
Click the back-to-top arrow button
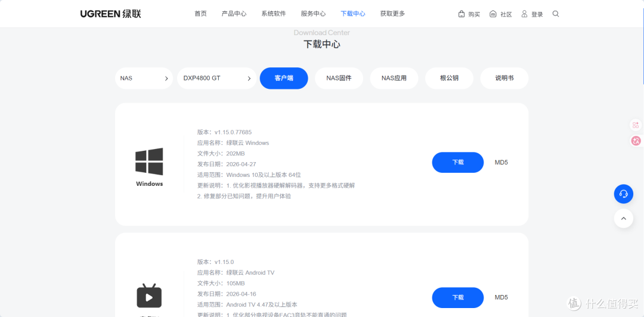click(624, 219)
